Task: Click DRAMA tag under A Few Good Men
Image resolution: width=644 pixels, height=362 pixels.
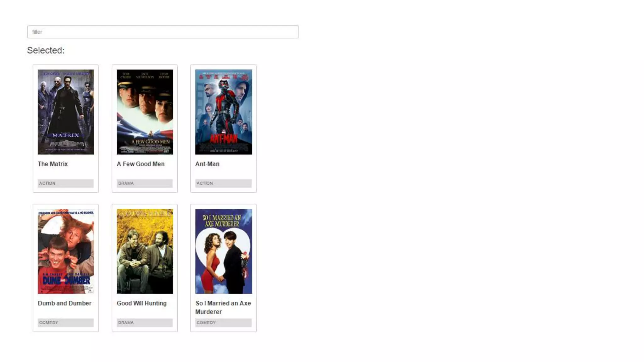Action: coord(145,183)
